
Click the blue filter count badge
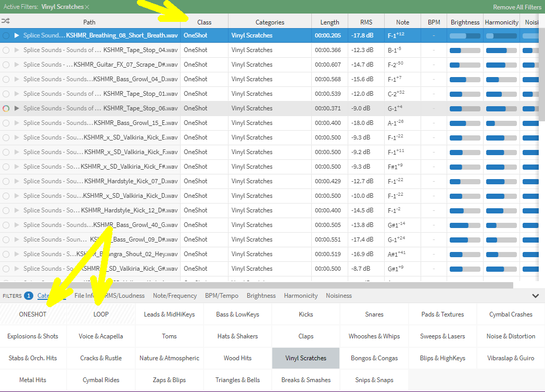coord(29,296)
